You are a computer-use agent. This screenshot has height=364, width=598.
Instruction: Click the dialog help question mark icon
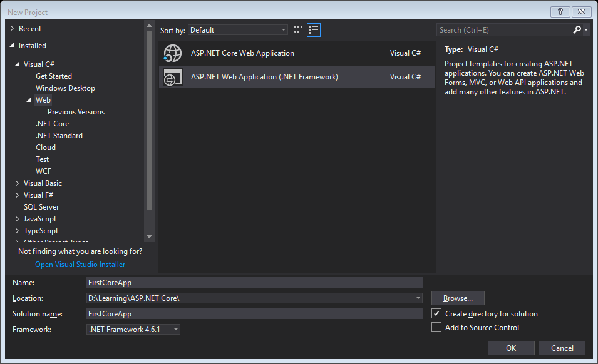pyautogui.click(x=560, y=11)
